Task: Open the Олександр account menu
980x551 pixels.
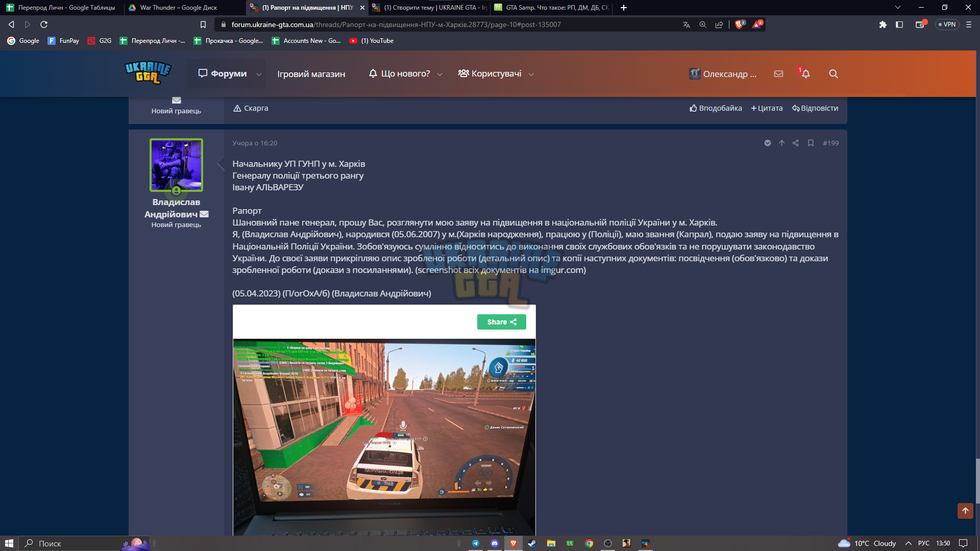Action: coord(723,73)
